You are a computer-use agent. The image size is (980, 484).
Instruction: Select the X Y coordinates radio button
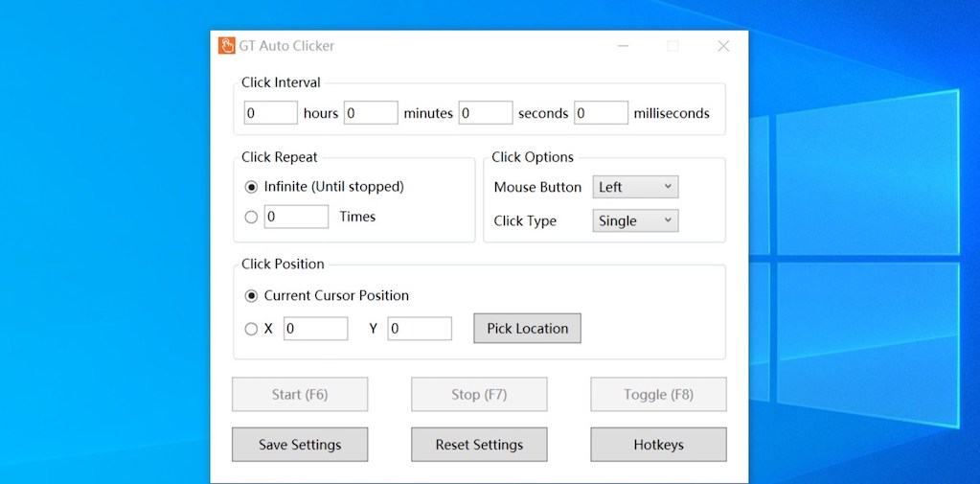(252, 329)
